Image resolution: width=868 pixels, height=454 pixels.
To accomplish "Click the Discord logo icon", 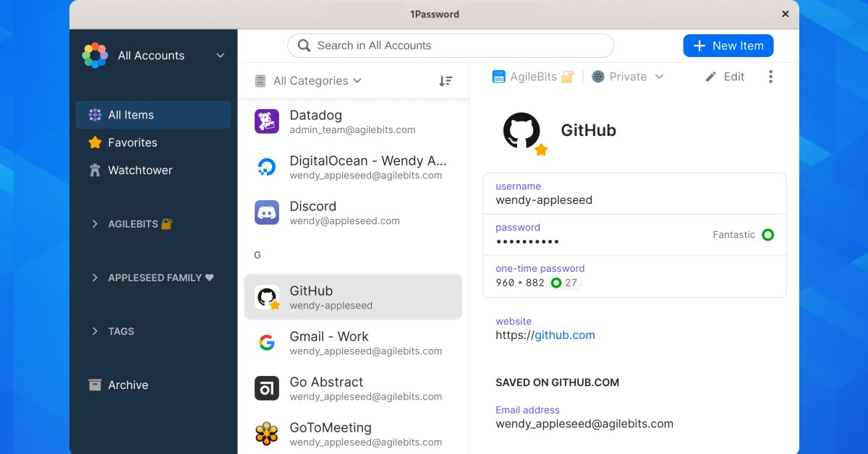I will (x=267, y=213).
